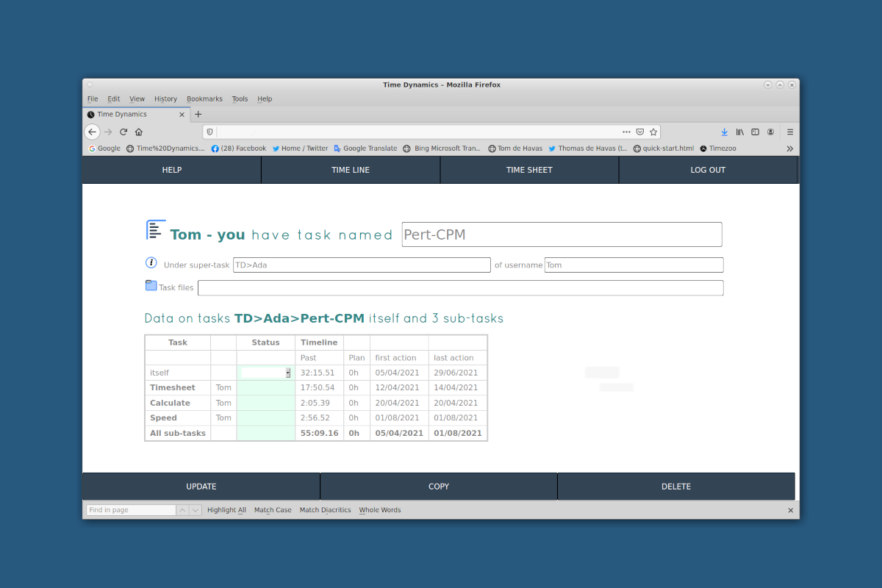The height and width of the screenshot is (588, 882).
Task: Open the Timezoo bookmark
Action: pyautogui.click(x=718, y=148)
